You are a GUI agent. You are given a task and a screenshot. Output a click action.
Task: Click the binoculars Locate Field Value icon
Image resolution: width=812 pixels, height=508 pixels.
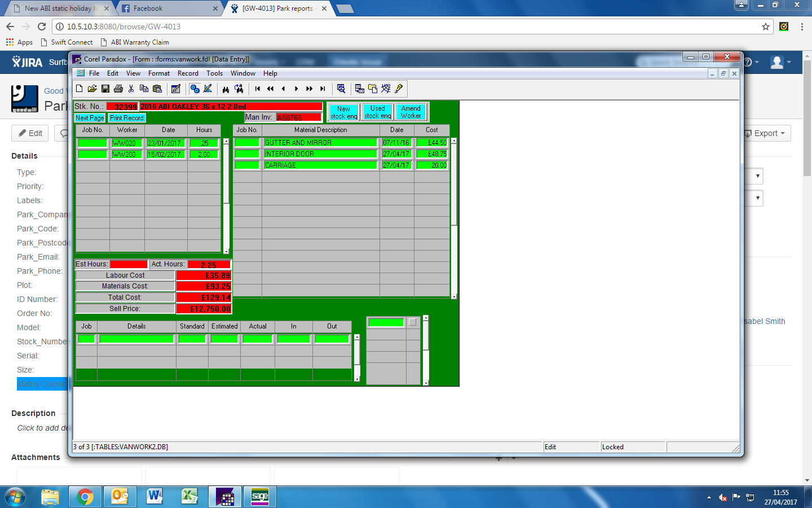pyautogui.click(x=226, y=89)
